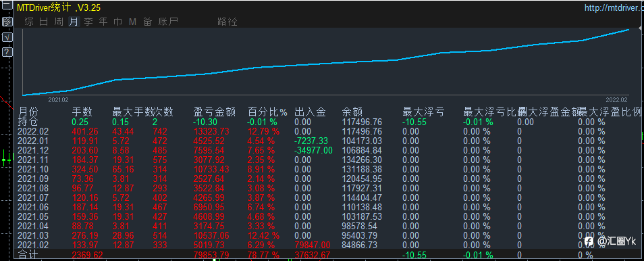Click the percentage value 12.42 %
This screenshot has height=261, width=644.
click(x=263, y=235)
